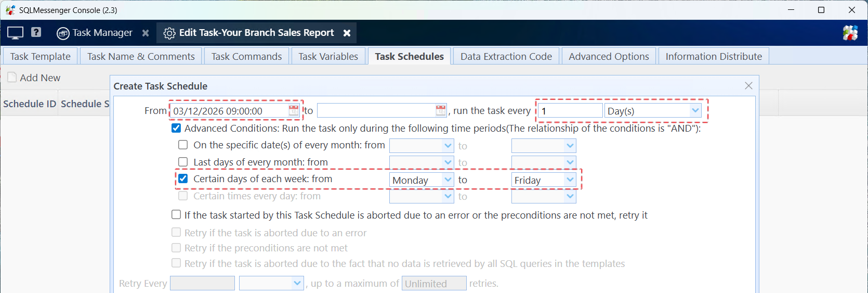
Task: Close the SQLMessenger Console window
Action: click(852, 10)
